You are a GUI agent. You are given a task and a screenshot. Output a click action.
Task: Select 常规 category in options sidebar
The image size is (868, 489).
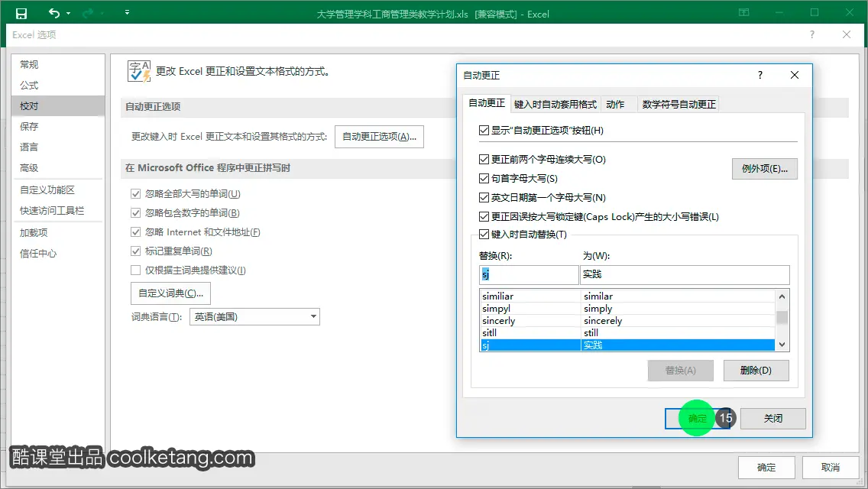pyautogui.click(x=57, y=64)
